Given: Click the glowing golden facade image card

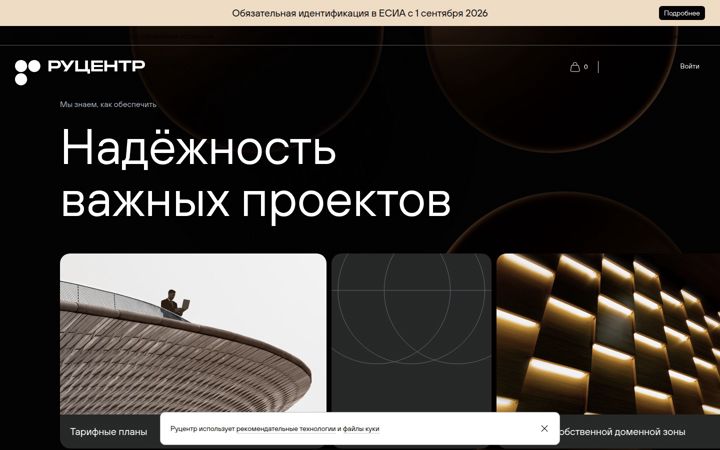Looking at the screenshot, I should click(x=608, y=334).
